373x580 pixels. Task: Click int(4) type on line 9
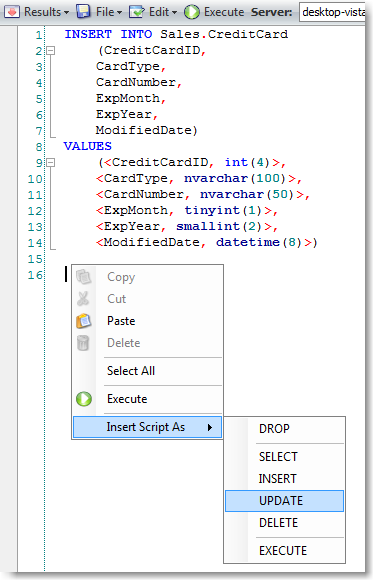(248, 162)
